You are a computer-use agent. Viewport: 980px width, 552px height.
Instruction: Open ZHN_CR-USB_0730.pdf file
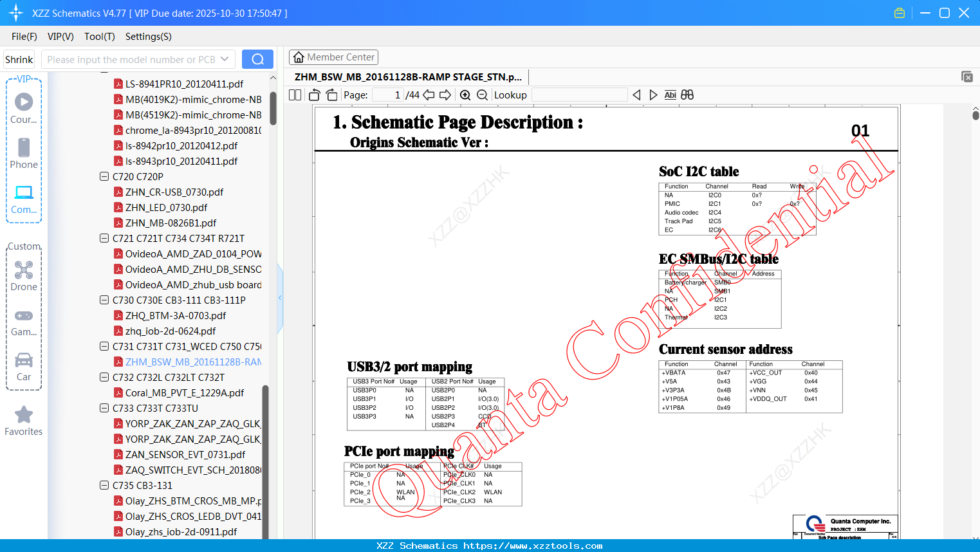[174, 192]
